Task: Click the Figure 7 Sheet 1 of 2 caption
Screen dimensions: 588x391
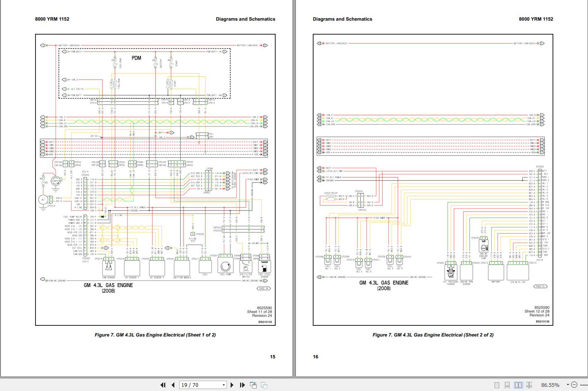Action: [x=155, y=335]
